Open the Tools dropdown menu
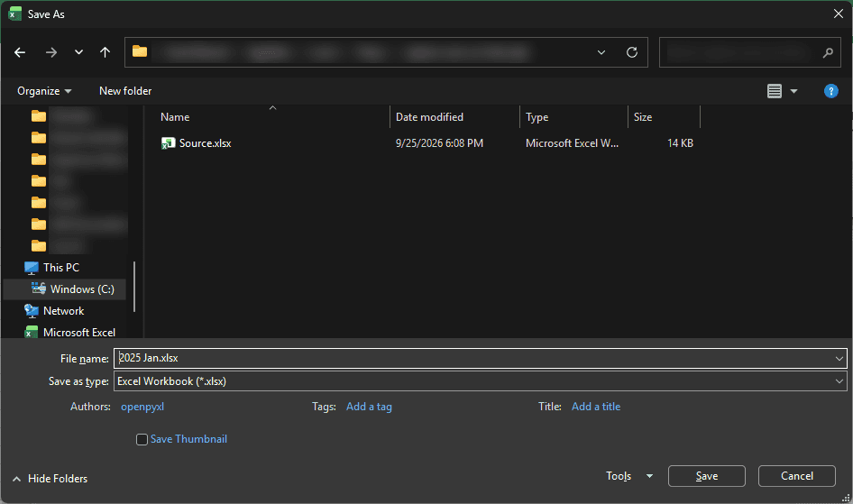Screen dimensions: 853x504 [629, 476]
